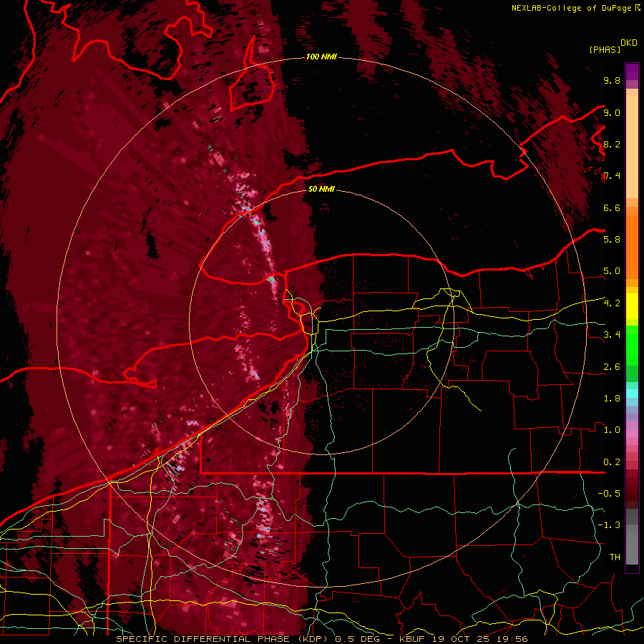
Task: Click the 4.2 value on the color scale
Action: (612, 303)
